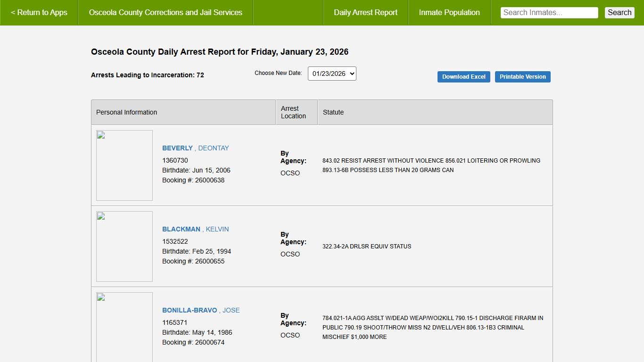Click the Personal Information column header
The height and width of the screenshot is (362, 644).
pyautogui.click(x=126, y=112)
